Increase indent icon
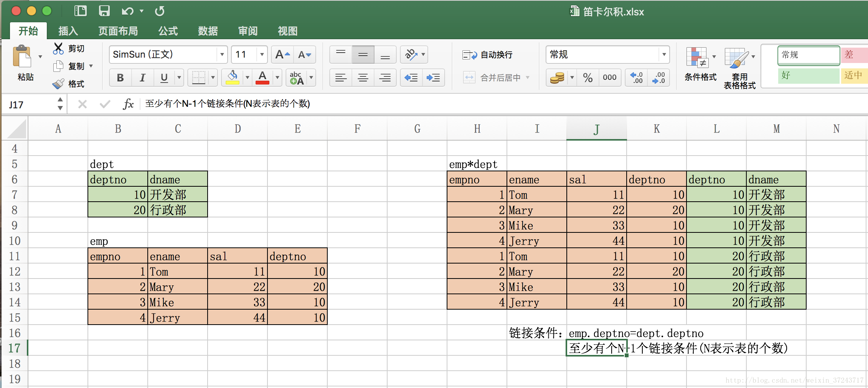 coord(433,78)
